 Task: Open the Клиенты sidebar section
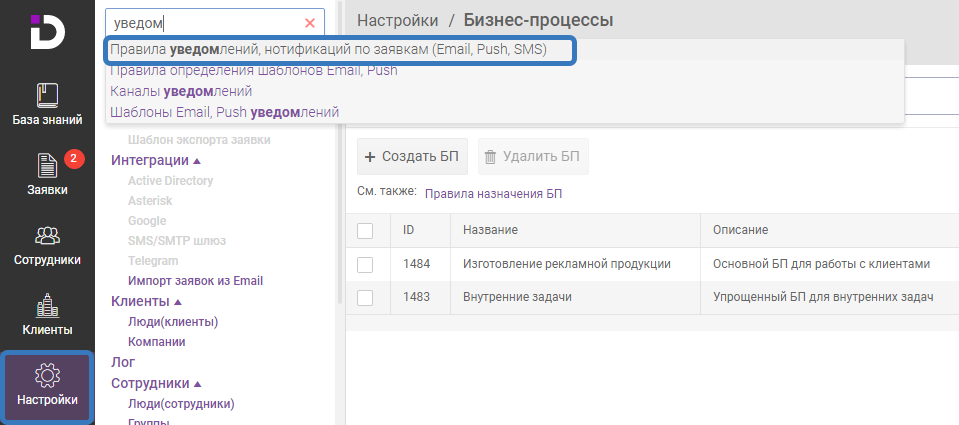[47, 314]
